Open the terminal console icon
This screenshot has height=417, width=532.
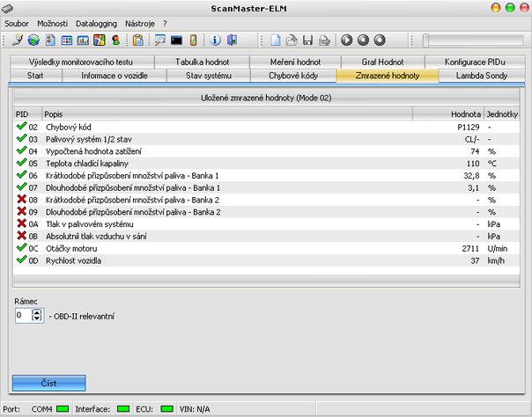[176, 40]
